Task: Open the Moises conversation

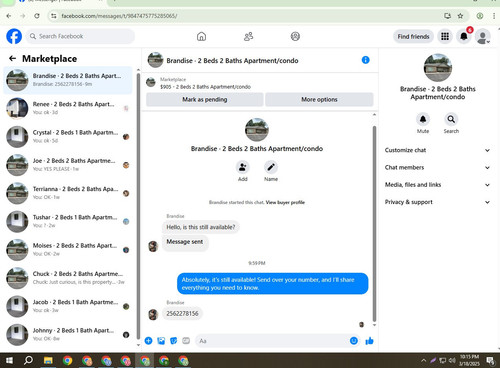Action: (68, 250)
